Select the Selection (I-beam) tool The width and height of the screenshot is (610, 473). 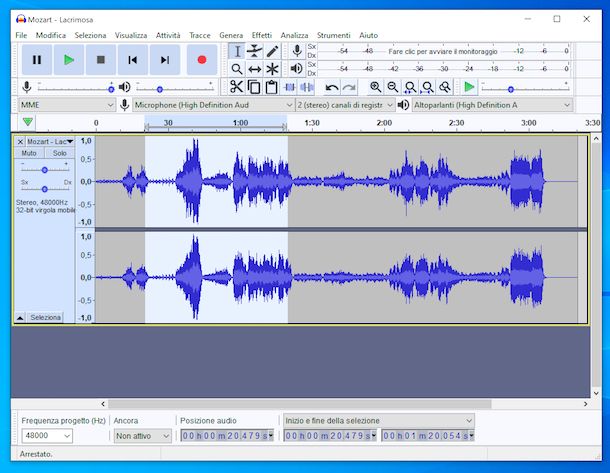pos(237,51)
